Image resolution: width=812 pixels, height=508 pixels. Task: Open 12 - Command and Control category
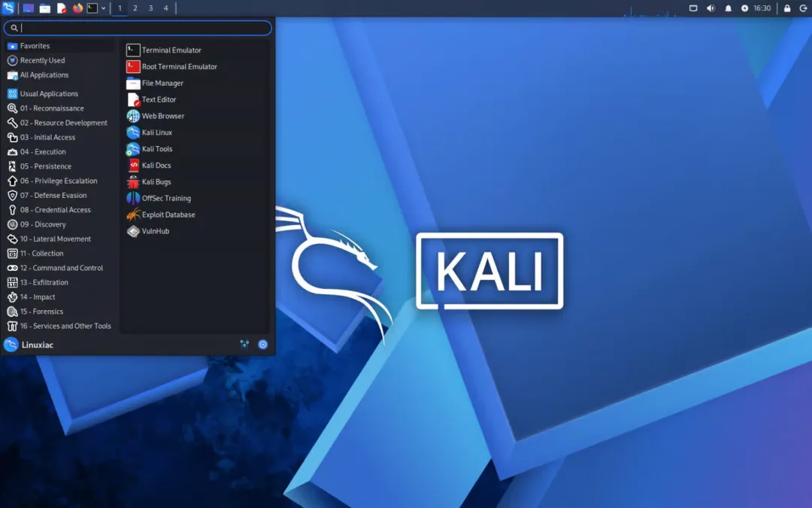60,268
